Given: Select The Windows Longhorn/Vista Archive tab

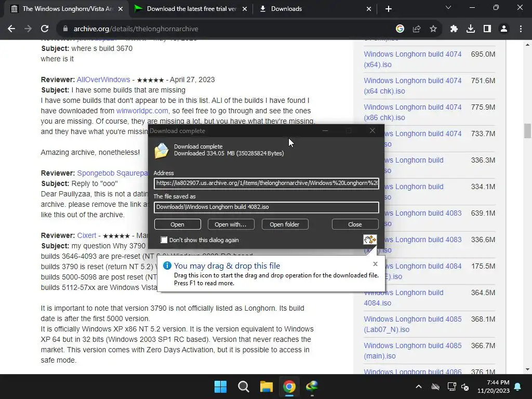Looking at the screenshot, I should (66, 9).
